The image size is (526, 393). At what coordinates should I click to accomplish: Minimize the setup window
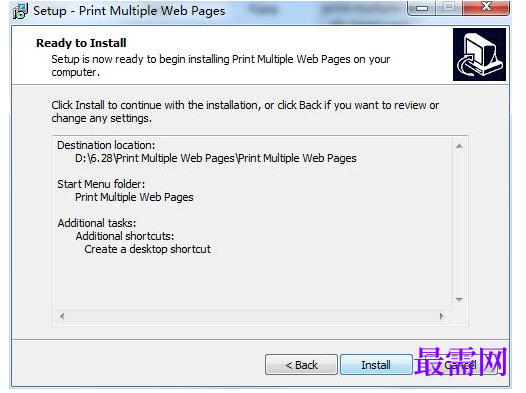(422, 8)
